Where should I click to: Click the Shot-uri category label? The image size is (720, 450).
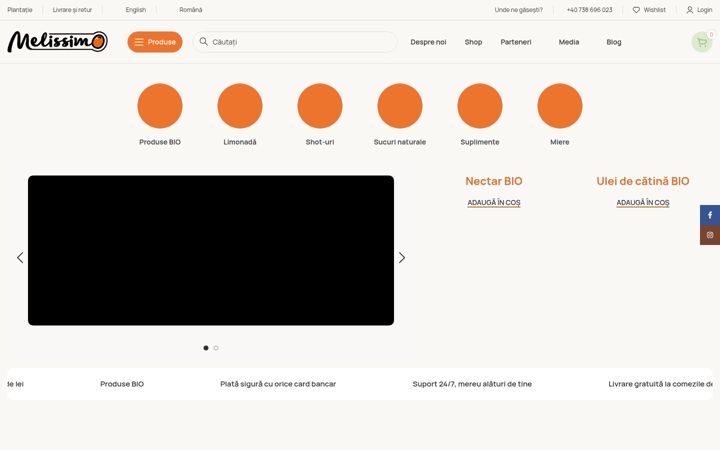point(320,142)
